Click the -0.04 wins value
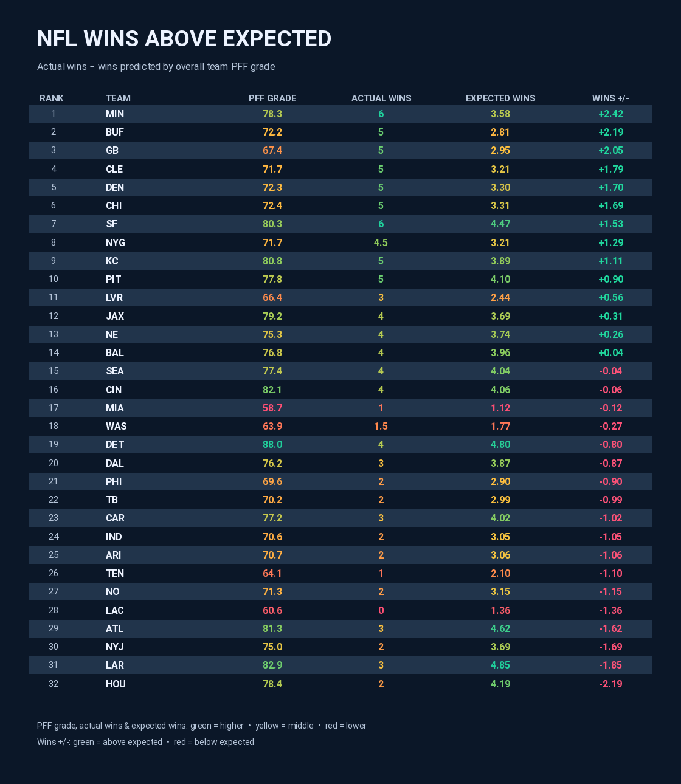The image size is (681, 784). pos(610,371)
